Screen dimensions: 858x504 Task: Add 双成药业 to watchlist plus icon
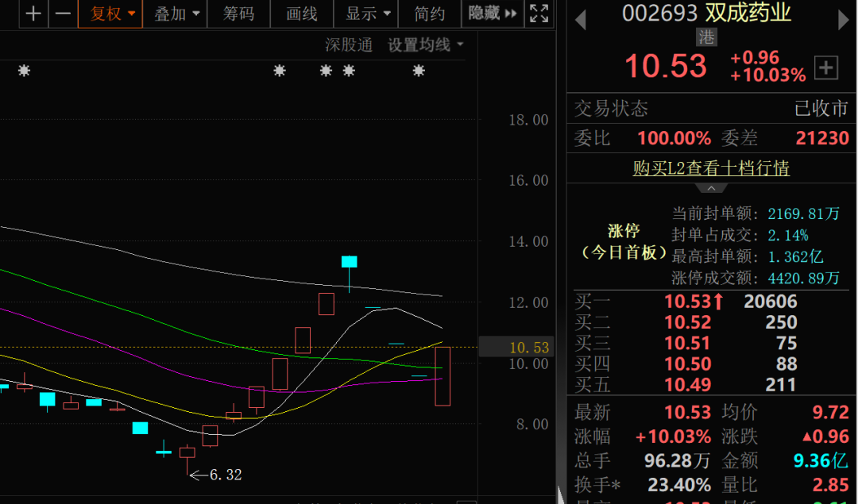(826, 68)
